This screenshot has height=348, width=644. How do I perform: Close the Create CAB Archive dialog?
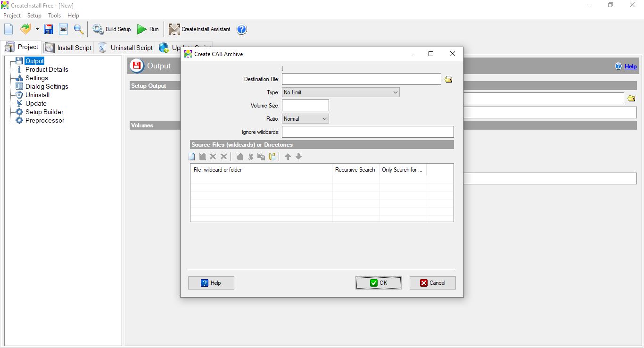453,54
